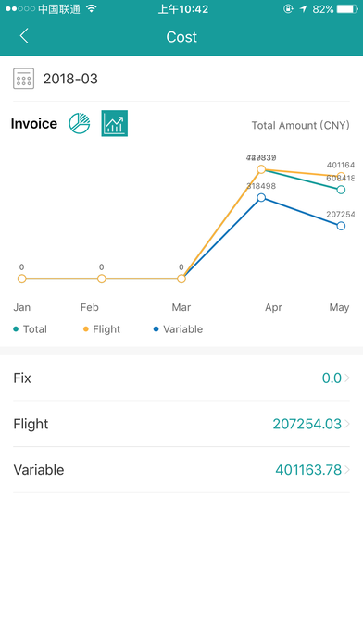Tap the Wi-Fi status icon
Screen dimensions: 363x644
coord(92,9)
